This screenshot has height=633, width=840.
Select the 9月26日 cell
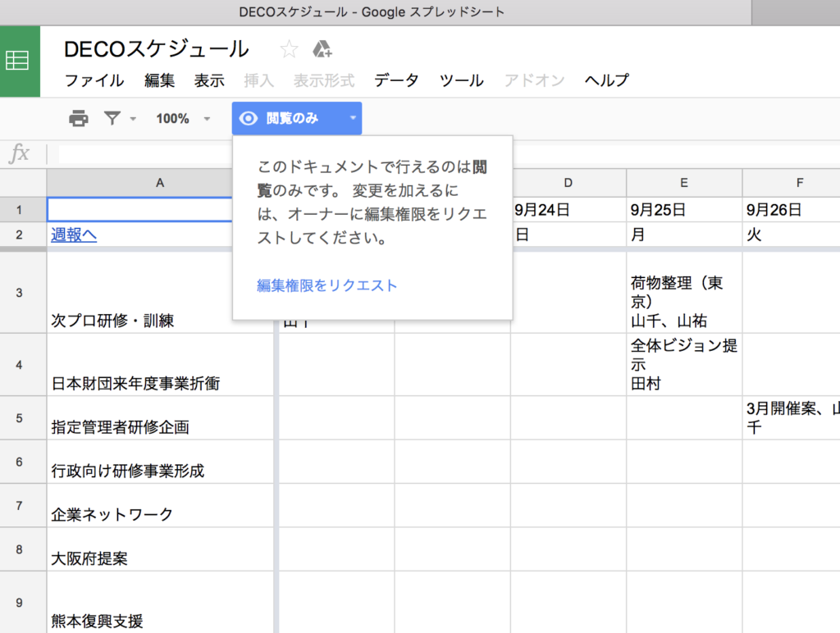[792, 209]
